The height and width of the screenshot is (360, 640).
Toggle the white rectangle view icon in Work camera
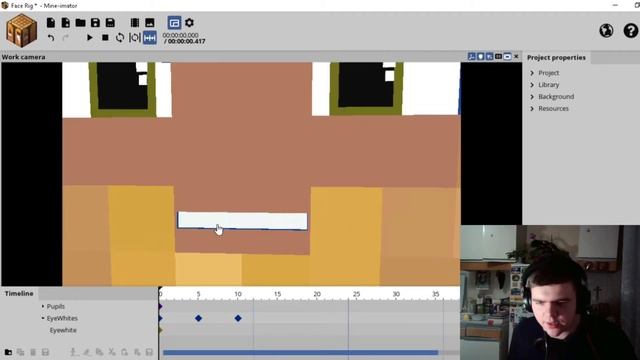click(x=507, y=56)
